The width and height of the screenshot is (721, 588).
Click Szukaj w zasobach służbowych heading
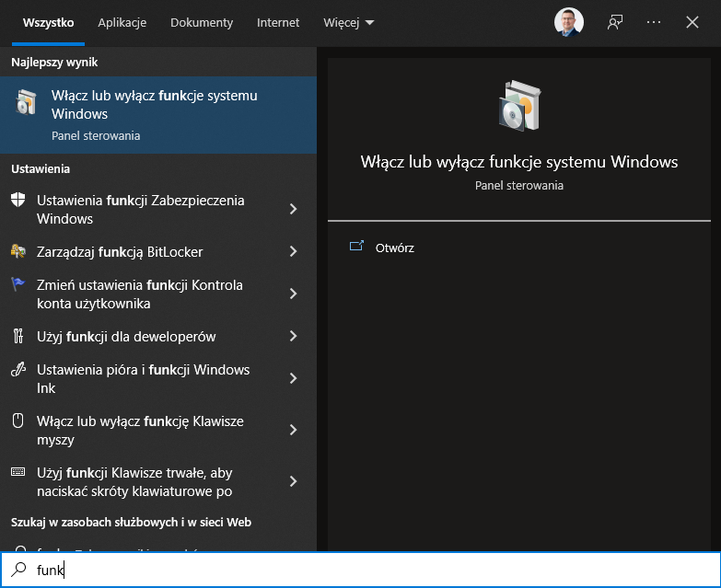(x=131, y=522)
